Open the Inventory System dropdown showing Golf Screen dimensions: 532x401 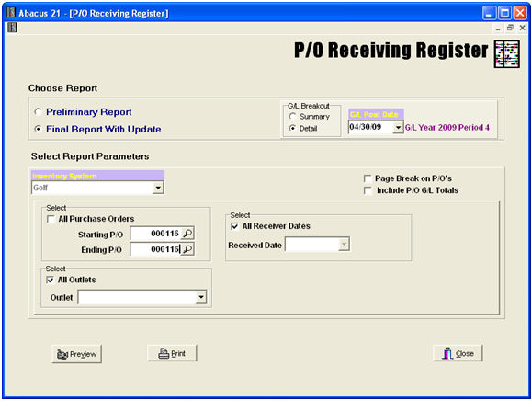(x=158, y=188)
